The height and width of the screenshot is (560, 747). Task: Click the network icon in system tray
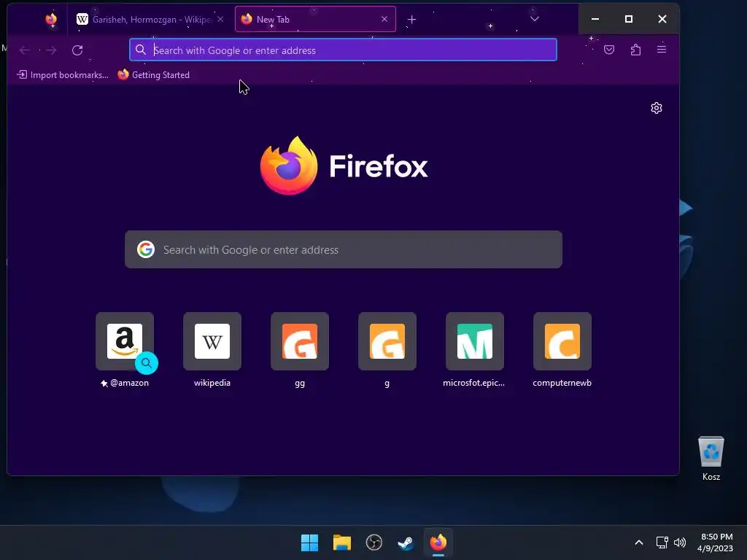click(662, 542)
